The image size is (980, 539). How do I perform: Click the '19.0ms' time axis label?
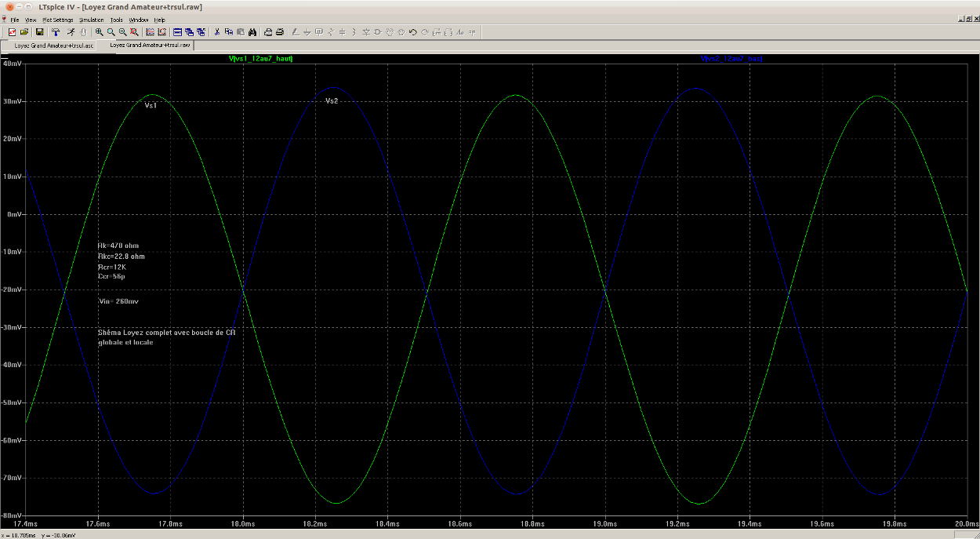point(604,523)
